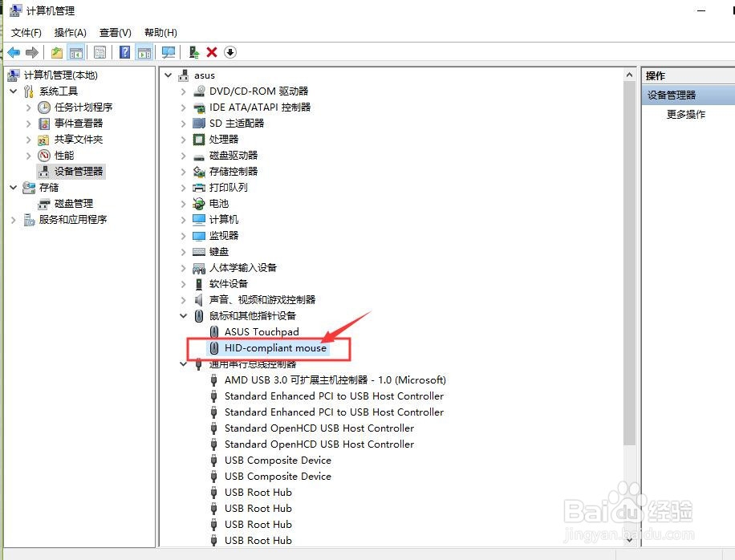735x560 pixels.
Task: Select first Standard Enhanced PCI to USB Host Controller
Action: [x=334, y=396]
